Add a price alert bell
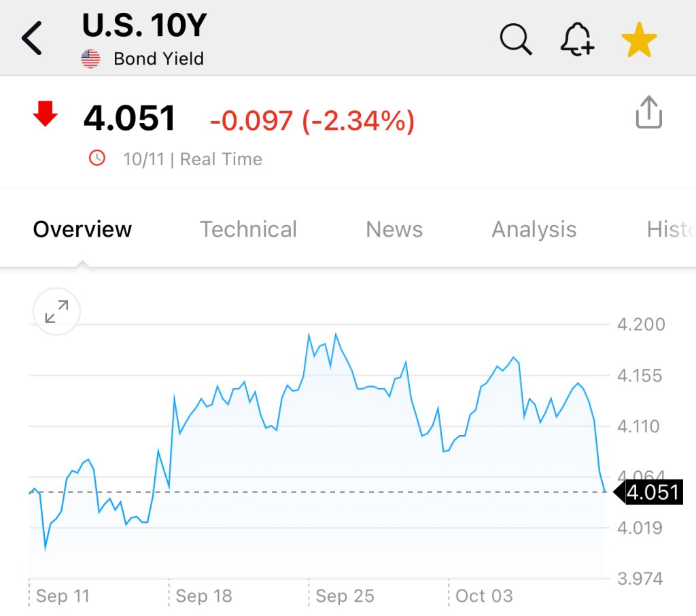The width and height of the screenshot is (696, 616). (x=577, y=39)
